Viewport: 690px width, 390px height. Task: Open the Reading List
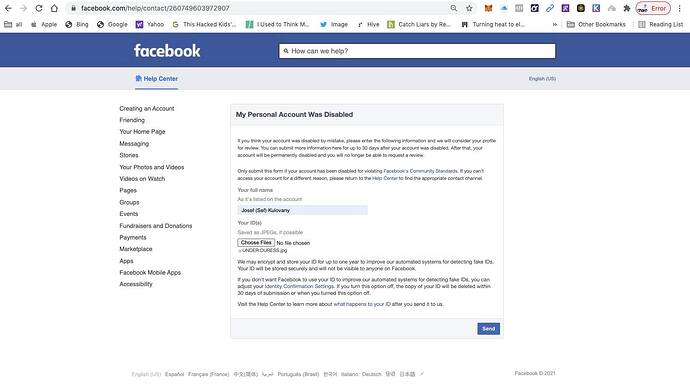[661, 25]
